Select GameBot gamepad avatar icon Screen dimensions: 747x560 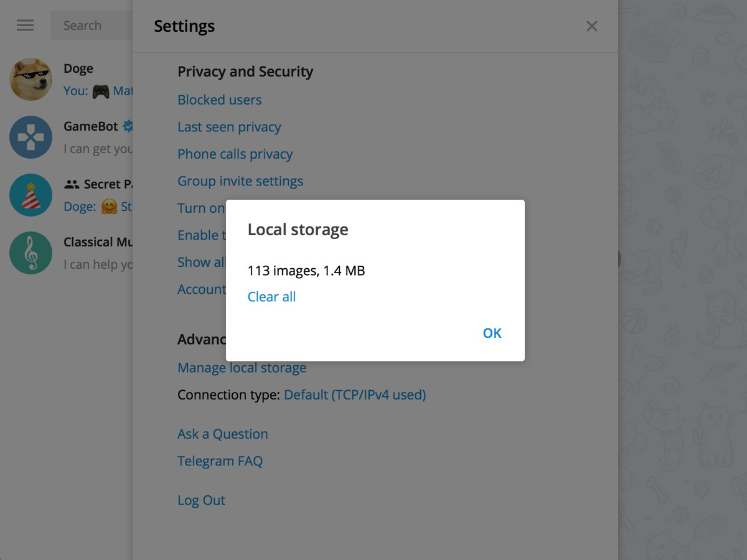point(31,138)
